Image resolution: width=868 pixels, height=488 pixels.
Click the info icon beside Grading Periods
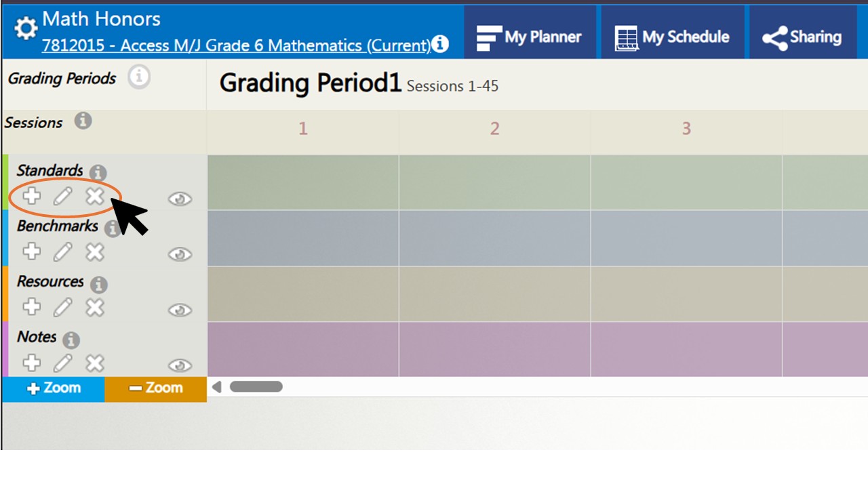point(139,77)
